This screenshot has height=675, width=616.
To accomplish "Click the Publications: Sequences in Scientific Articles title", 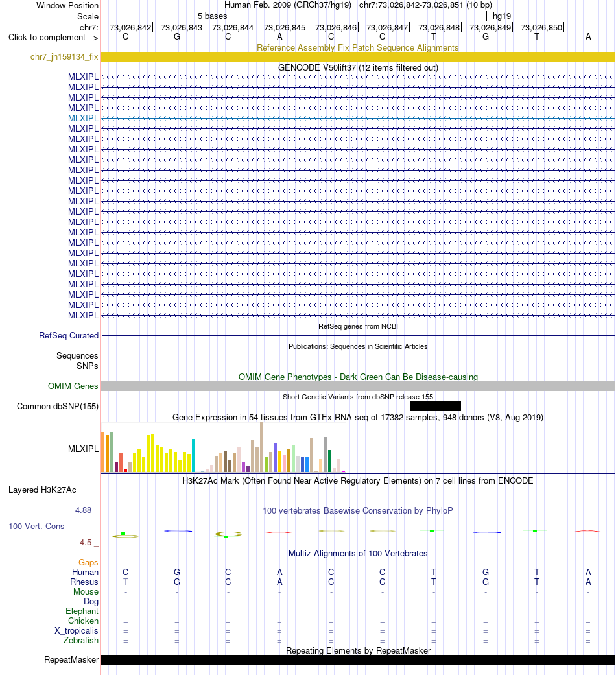I will click(x=358, y=346).
